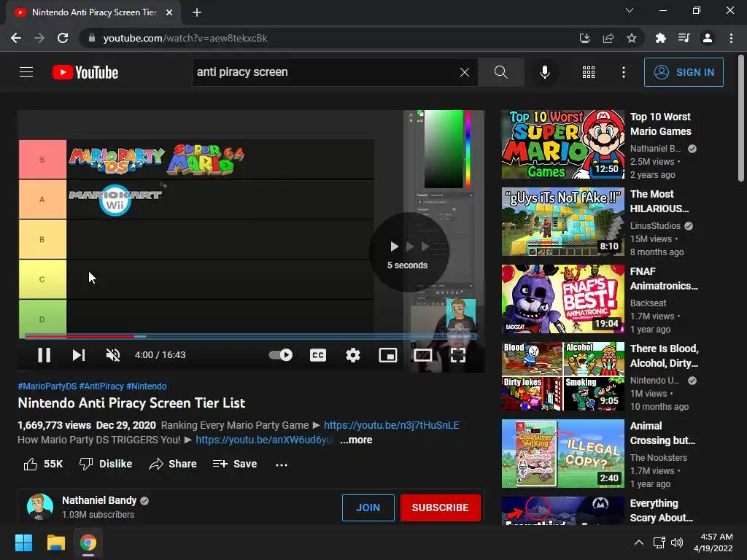Open There Is Blood, Alcohol video thumbnail
The image size is (747, 560).
tap(562, 376)
